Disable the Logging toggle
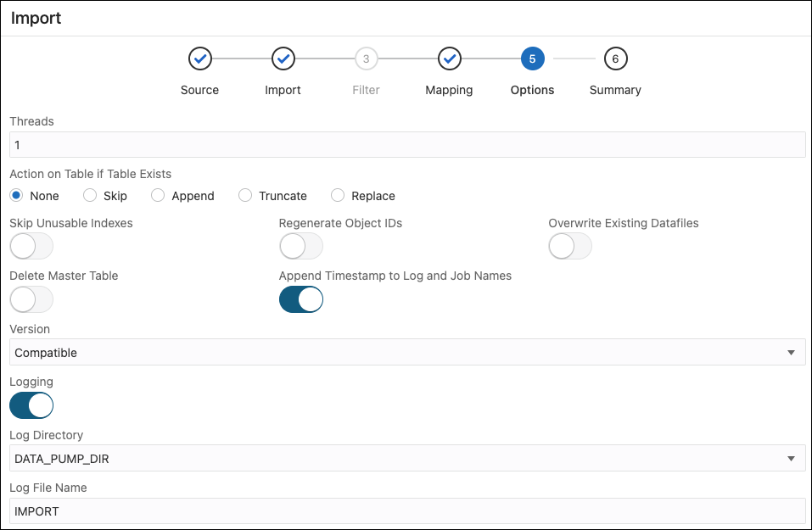Image resolution: width=812 pixels, height=530 pixels. coord(31,405)
